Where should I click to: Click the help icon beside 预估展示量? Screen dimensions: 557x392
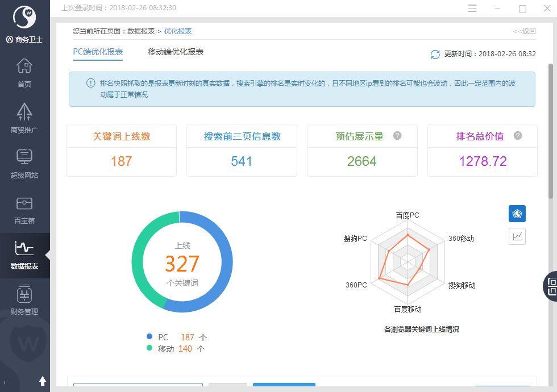[398, 135]
